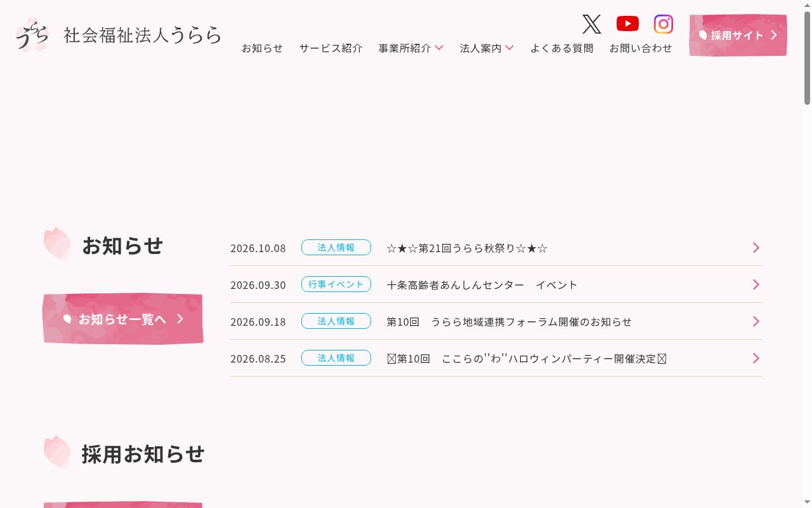Screen dimensions: 812x508
Task: Click 法人情報 tag beside 2026.10.08
Action: (336, 248)
